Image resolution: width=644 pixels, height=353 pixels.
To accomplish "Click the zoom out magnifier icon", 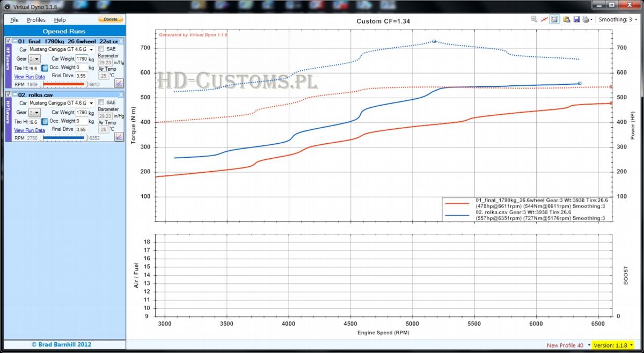I will pyautogui.click(x=534, y=19).
